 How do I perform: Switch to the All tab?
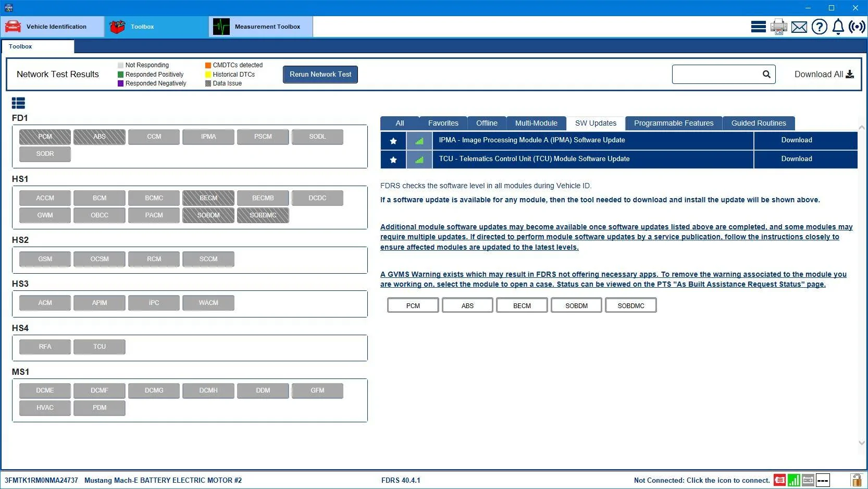(400, 123)
